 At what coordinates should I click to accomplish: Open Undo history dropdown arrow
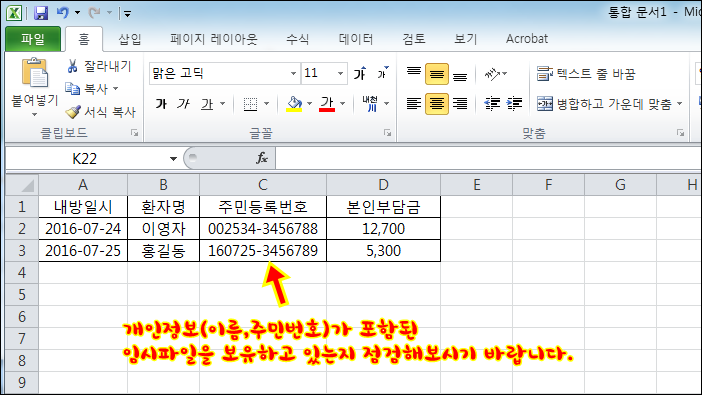pyautogui.click(x=77, y=13)
